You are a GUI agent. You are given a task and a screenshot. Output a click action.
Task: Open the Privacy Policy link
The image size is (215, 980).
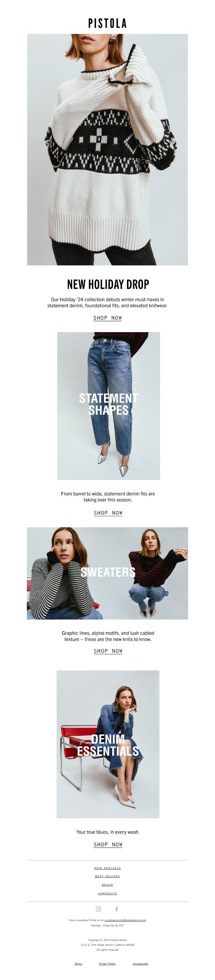click(x=107, y=964)
